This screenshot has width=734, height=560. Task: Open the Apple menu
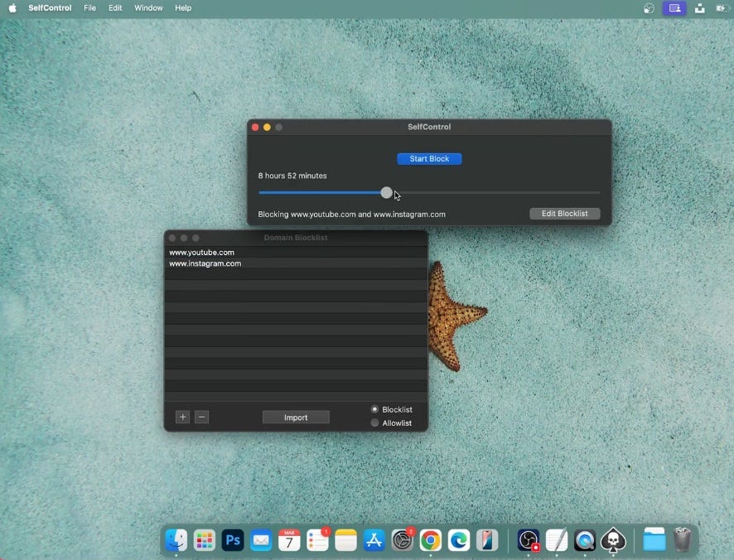pyautogui.click(x=12, y=8)
